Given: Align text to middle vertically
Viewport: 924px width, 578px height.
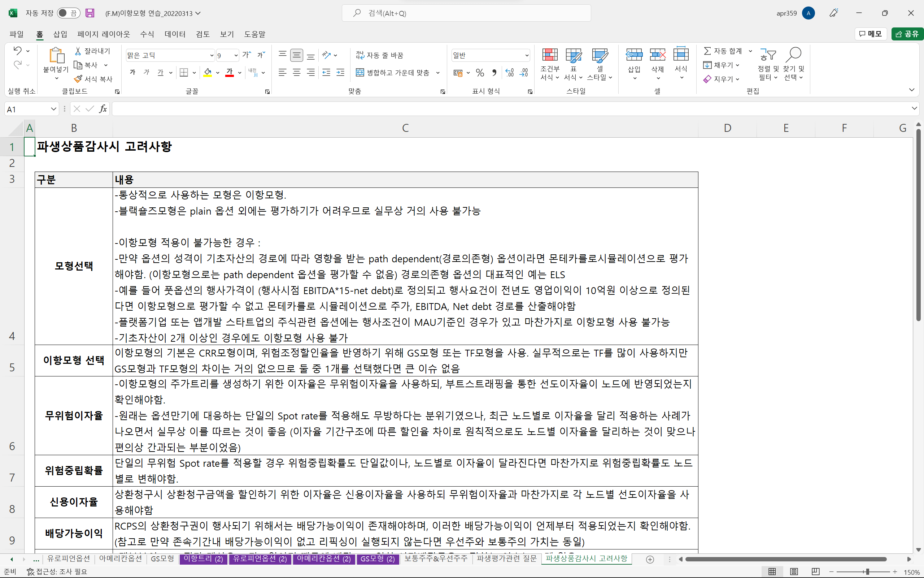Looking at the screenshot, I should point(297,55).
